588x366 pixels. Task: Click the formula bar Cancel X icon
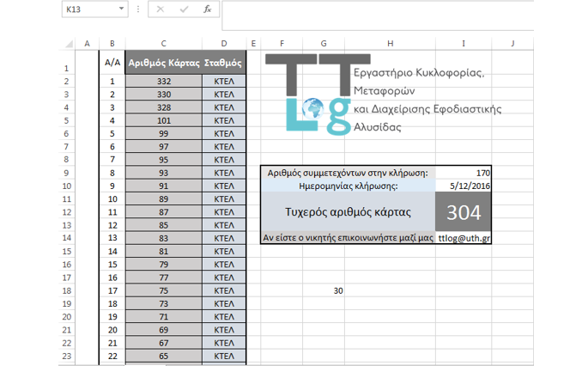pos(160,9)
